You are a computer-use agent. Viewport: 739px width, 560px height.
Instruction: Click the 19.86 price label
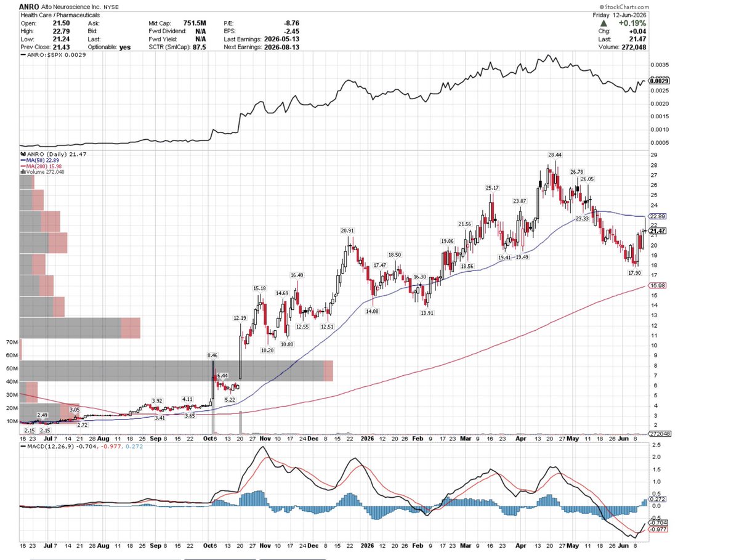pyautogui.click(x=447, y=241)
